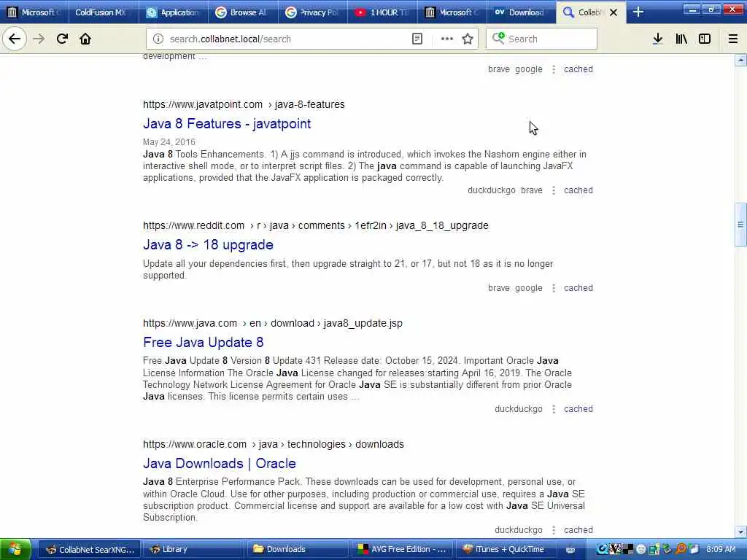Click cached link at top result

point(578,69)
